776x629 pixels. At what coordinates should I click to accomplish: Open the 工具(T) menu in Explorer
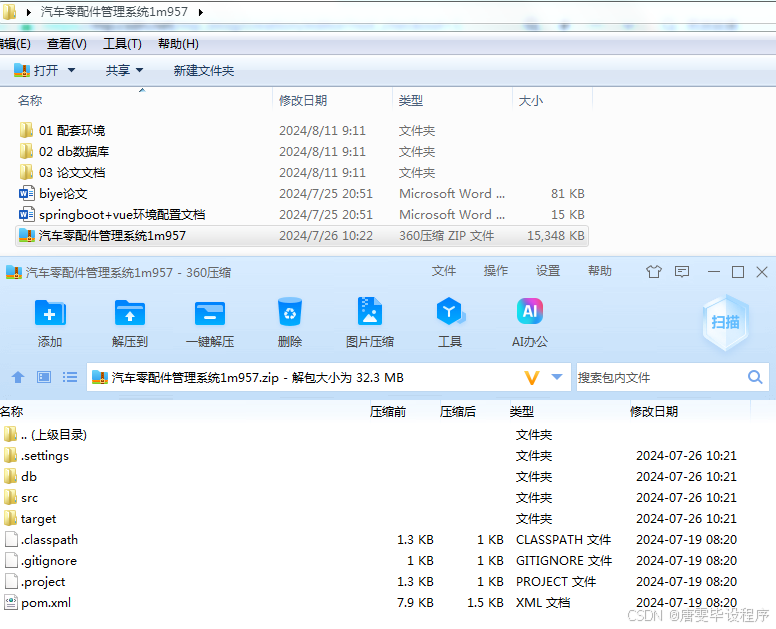[122, 44]
